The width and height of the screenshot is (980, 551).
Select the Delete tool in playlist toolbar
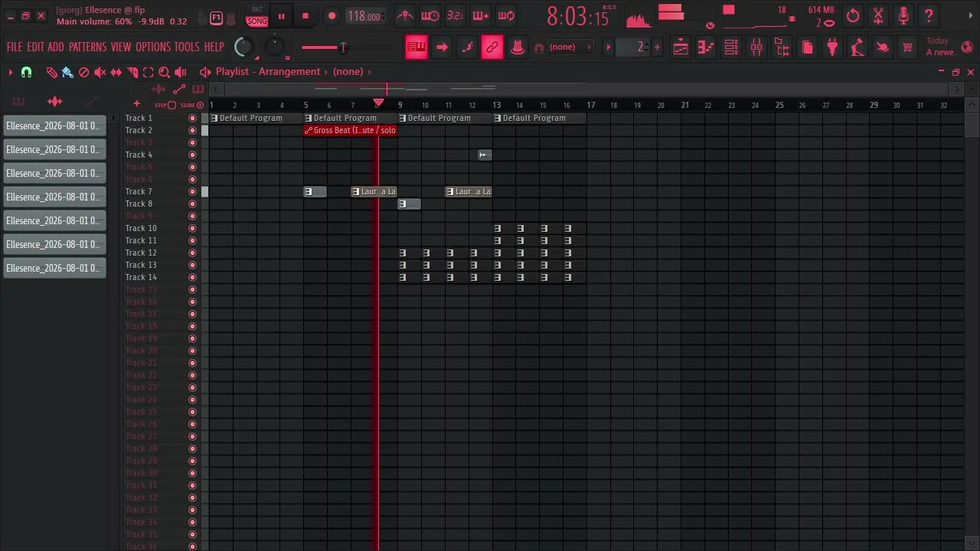[84, 72]
